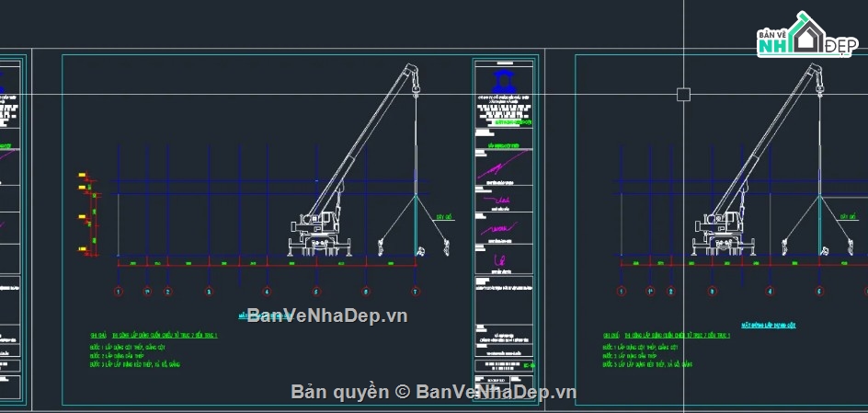Select the cyan steel column at axis 7

coord(416,224)
